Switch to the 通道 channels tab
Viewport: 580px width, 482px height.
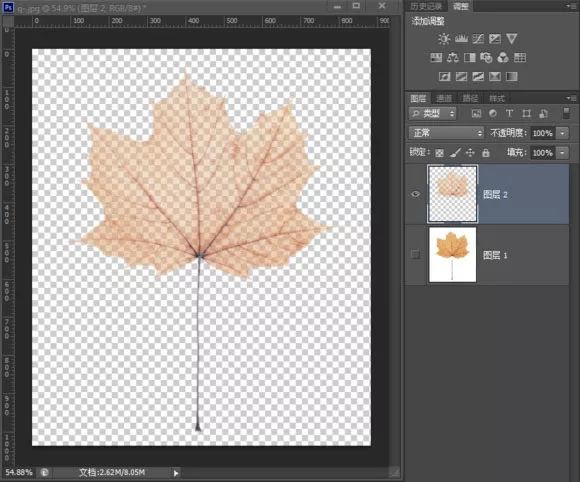[x=444, y=98]
